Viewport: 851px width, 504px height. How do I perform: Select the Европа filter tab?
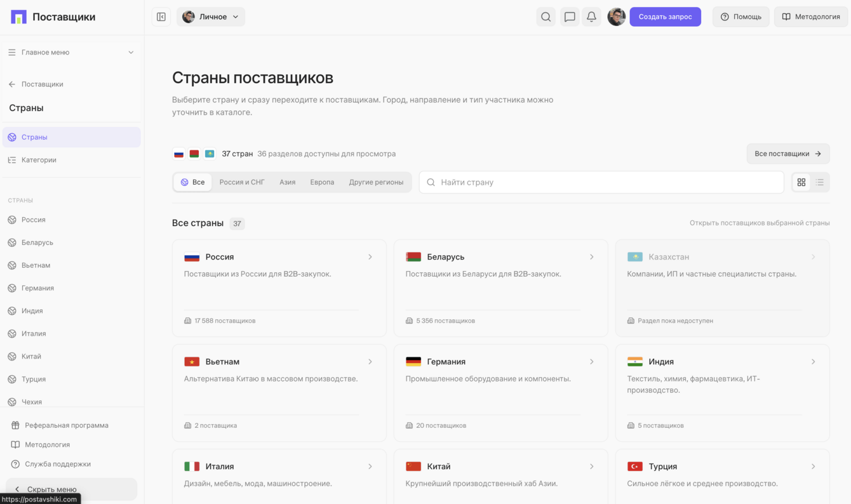pyautogui.click(x=322, y=182)
